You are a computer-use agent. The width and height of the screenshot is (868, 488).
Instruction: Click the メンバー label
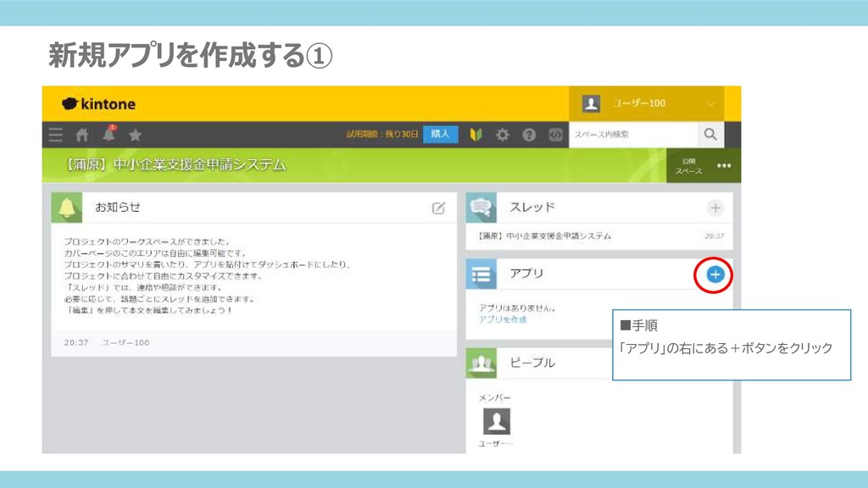494,398
